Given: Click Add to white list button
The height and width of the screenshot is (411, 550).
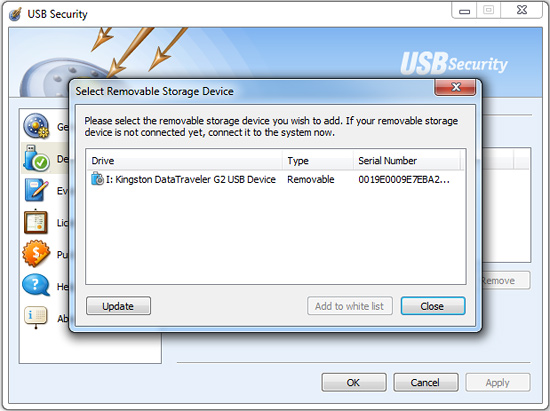Looking at the screenshot, I should click(349, 306).
